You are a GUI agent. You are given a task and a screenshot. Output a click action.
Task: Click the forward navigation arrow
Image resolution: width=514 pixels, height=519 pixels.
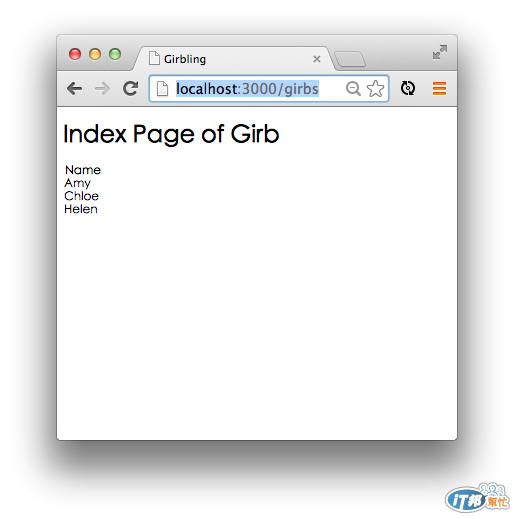tap(102, 89)
